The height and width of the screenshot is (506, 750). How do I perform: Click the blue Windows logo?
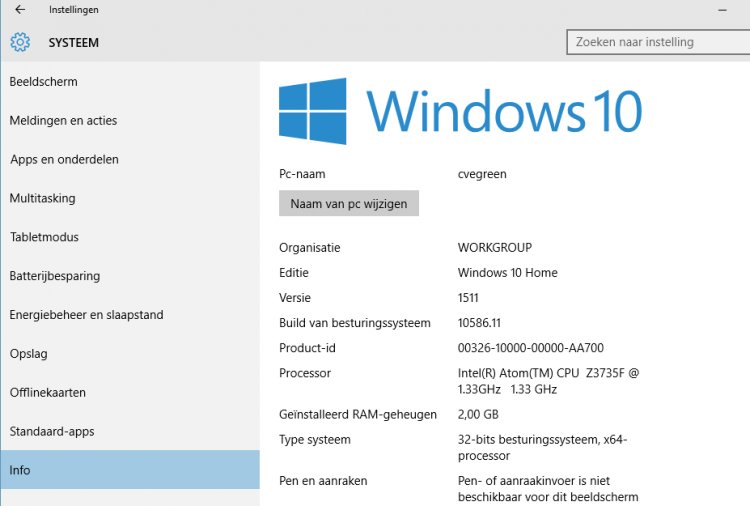tap(312, 110)
